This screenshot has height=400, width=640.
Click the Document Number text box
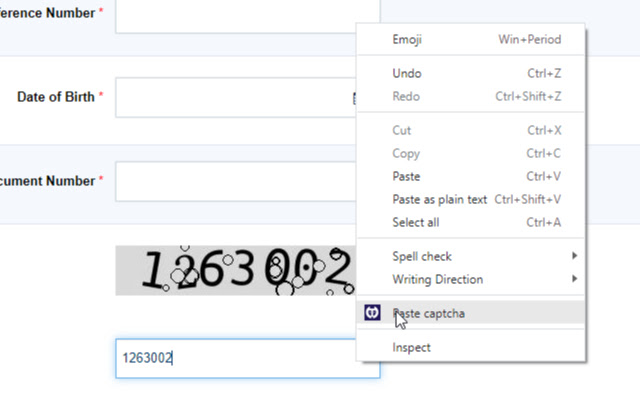tap(235, 181)
